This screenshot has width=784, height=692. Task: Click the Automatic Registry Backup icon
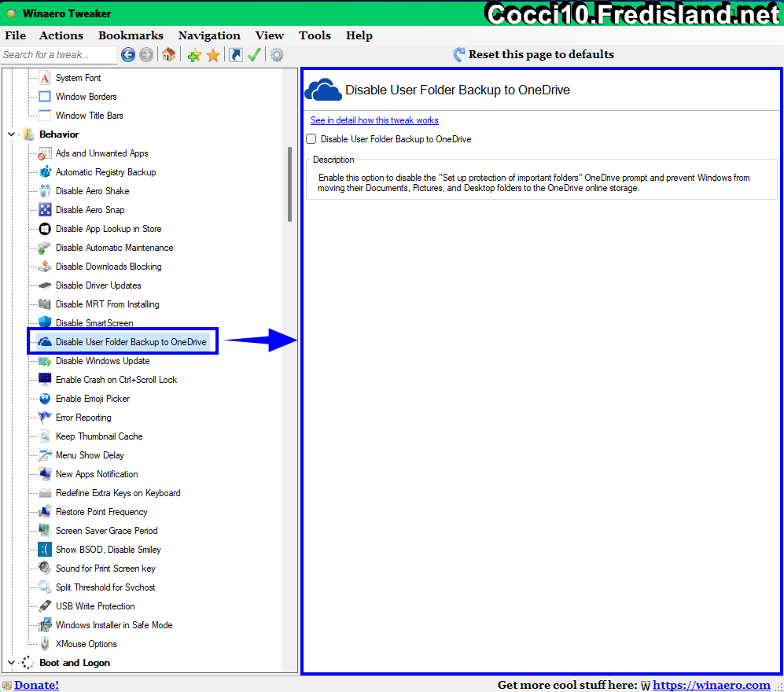pos(45,172)
